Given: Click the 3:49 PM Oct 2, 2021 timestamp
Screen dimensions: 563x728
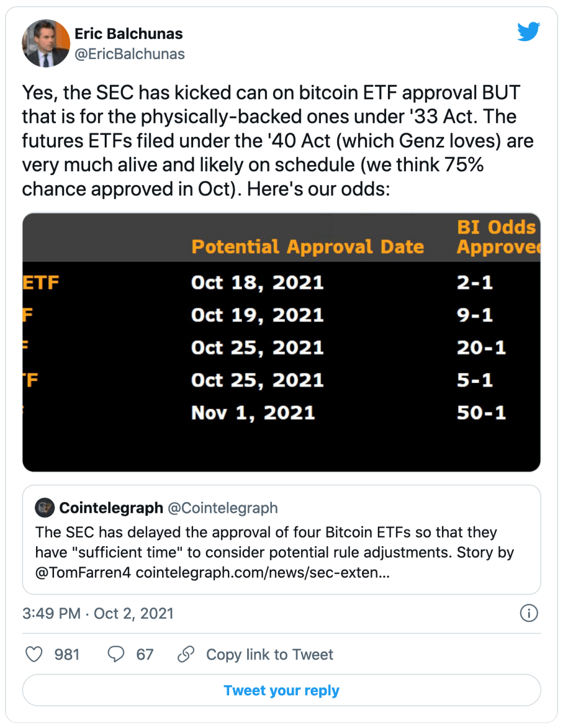Looking at the screenshot, I should coord(98,613).
